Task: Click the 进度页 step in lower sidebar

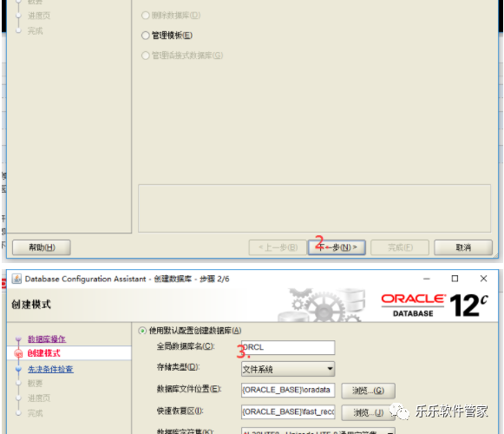Action: pyautogui.click(x=39, y=398)
